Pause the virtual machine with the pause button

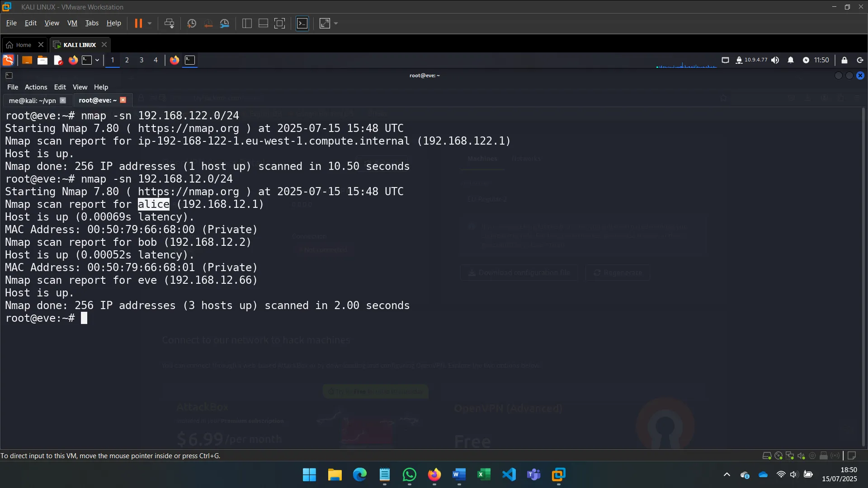(139, 23)
